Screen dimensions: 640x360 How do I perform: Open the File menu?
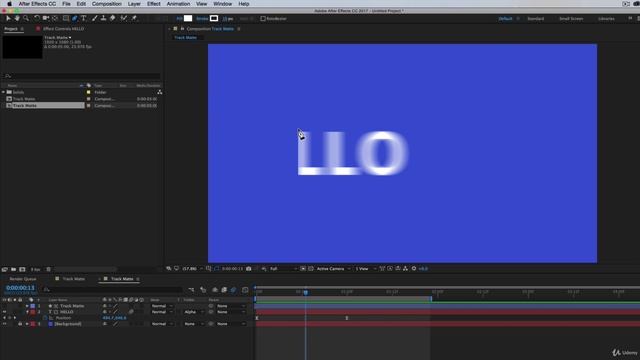point(66,4)
